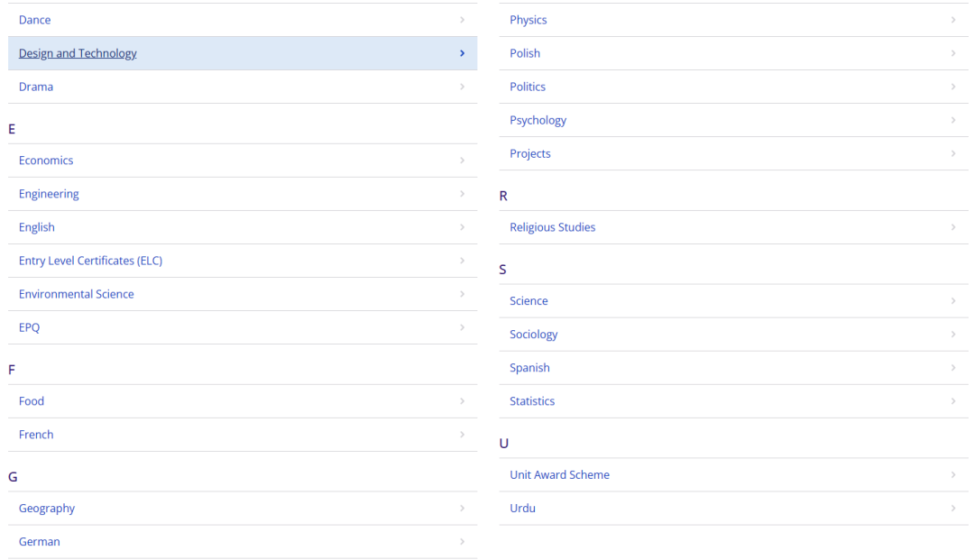Open the Economics subject page
The width and height of the screenshot is (974, 560).
point(46,161)
